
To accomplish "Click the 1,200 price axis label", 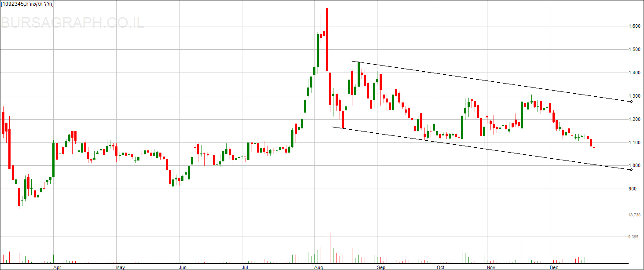I will pos(634,119).
